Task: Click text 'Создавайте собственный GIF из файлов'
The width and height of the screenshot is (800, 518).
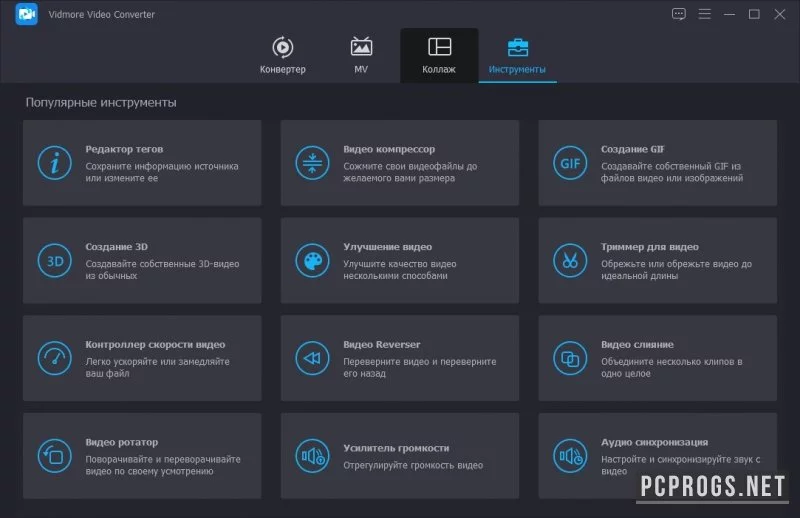Action: tap(670, 172)
